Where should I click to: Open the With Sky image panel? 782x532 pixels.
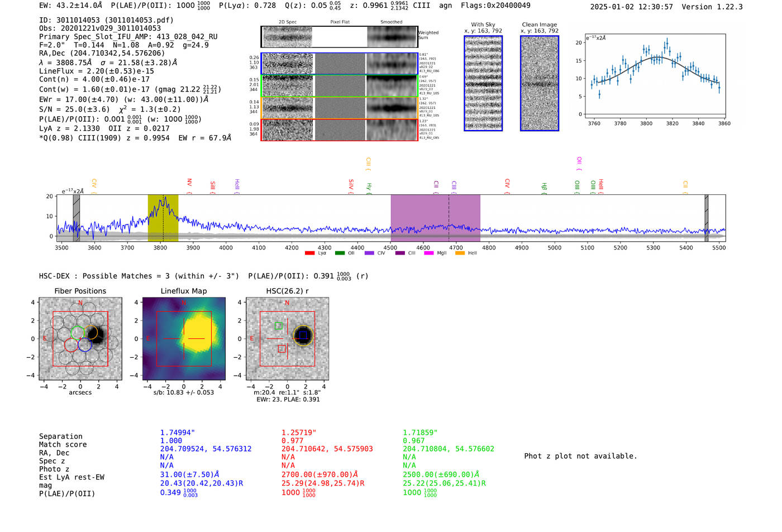coord(483,83)
